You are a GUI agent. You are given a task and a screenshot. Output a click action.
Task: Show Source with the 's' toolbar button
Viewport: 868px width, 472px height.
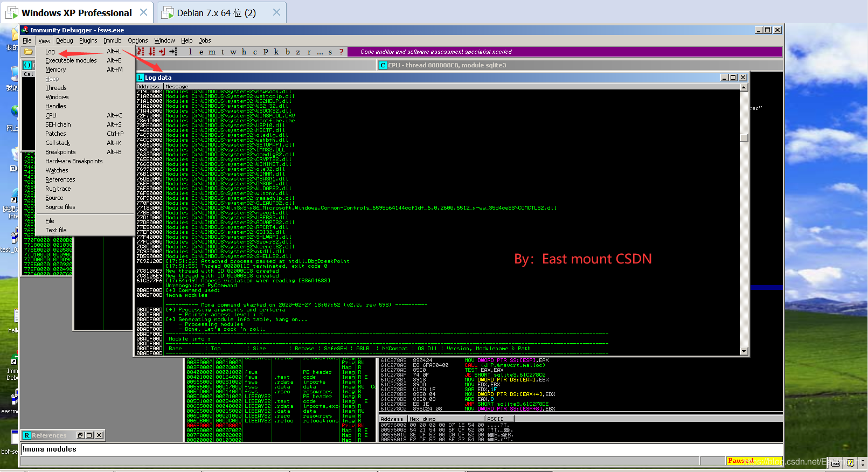[x=330, y=52]
